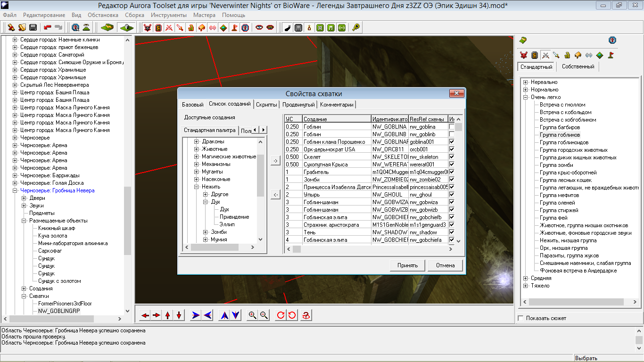Image resolution: width=644 pixels, height=362 pixels.
Task: Open the Собственный palette tab
Action: 578,66
